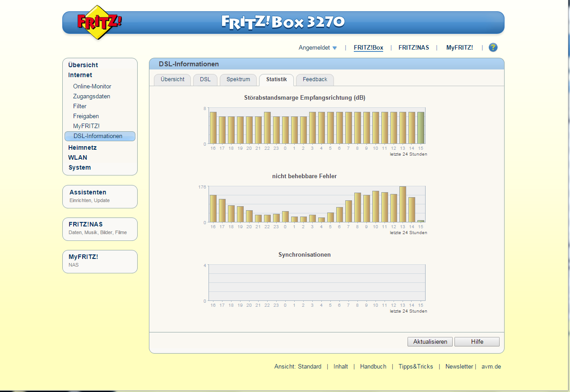Select DSL-Informationen in the sidebar

100,136
